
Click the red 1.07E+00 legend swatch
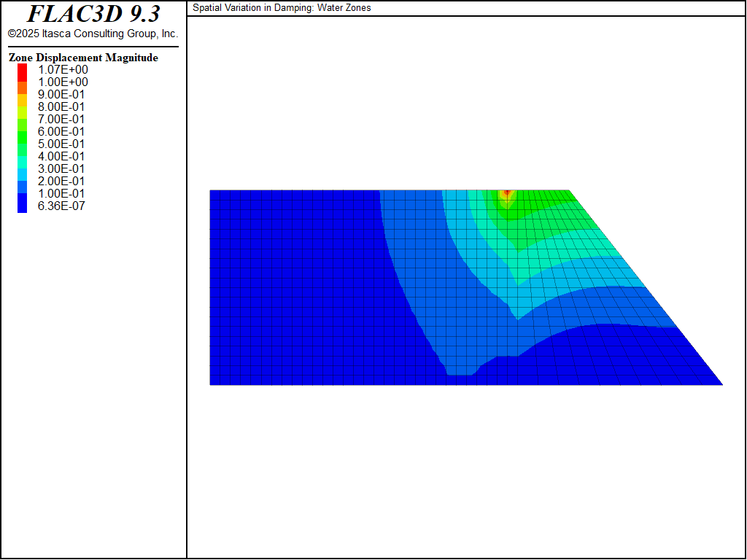tap(22, 70)
